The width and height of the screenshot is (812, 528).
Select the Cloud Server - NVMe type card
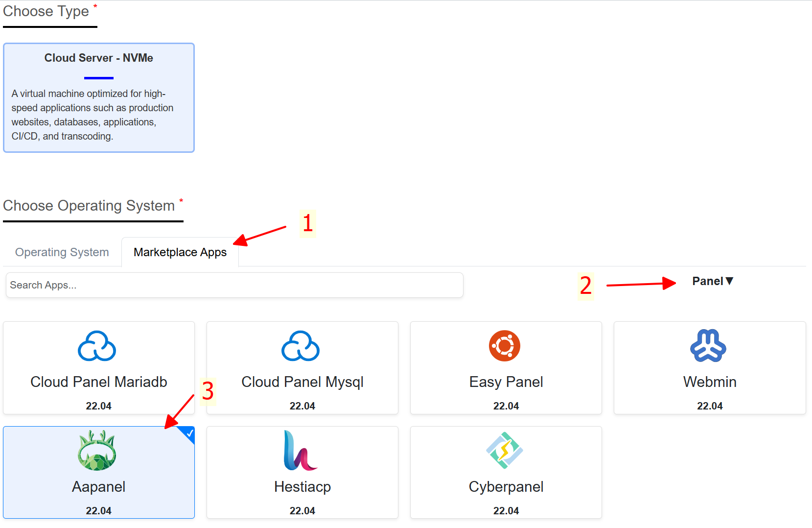click(x=99, y=97)
